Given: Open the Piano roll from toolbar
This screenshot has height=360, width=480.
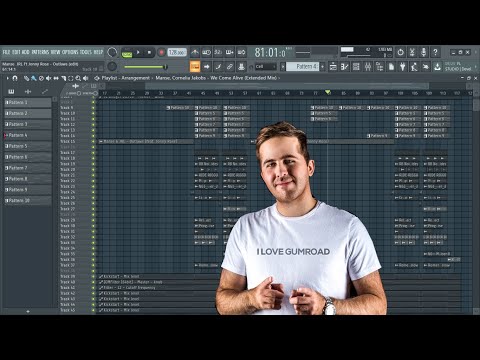Looking at the screenshot, I should click(x=344, y=67).
